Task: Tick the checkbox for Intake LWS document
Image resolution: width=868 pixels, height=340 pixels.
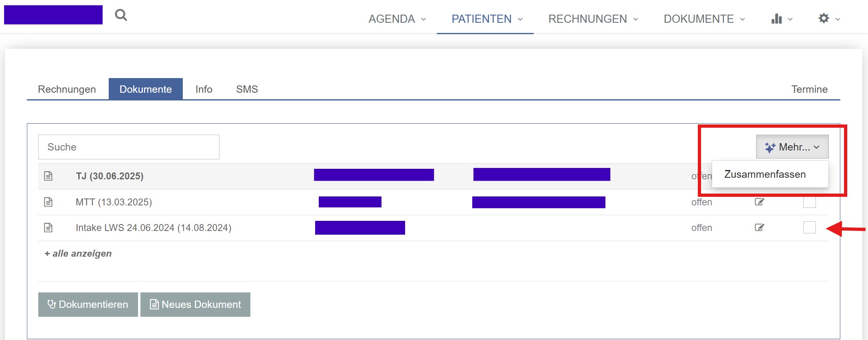Action: coord(809,227)
